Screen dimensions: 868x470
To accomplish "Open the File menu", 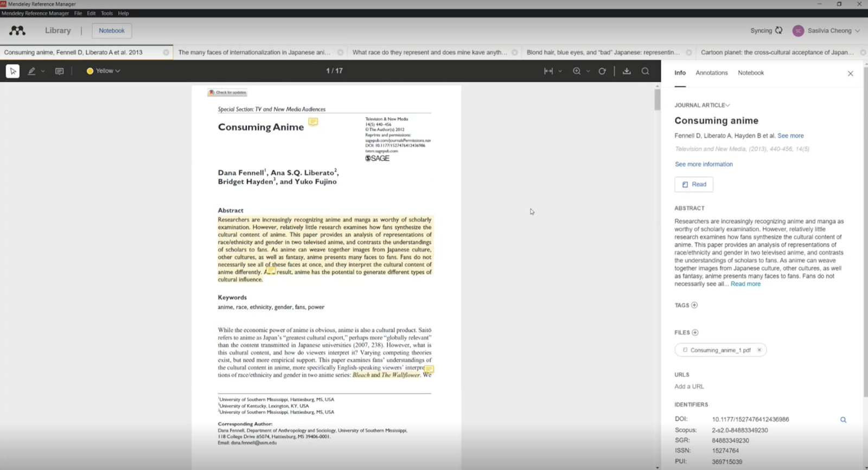I will tap(78, 13).
